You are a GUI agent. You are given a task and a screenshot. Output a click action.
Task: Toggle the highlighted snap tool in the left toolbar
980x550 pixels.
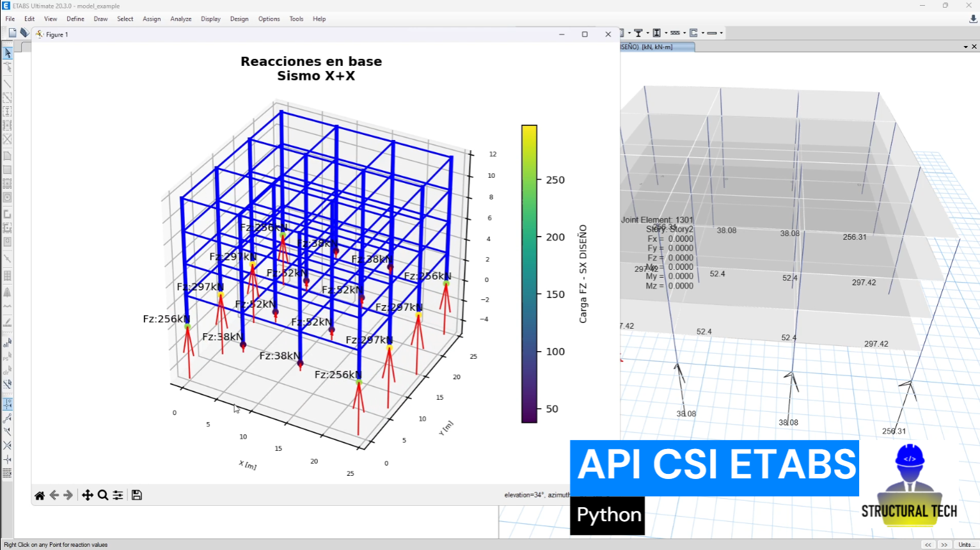[x=8, y=404]
